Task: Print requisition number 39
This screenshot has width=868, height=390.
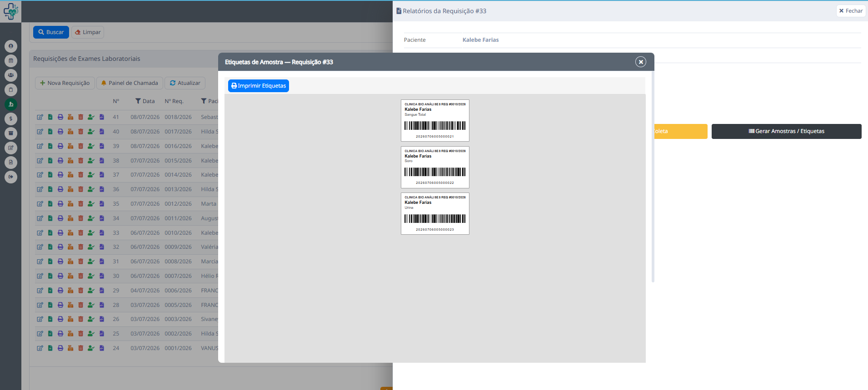Action: 60,146
